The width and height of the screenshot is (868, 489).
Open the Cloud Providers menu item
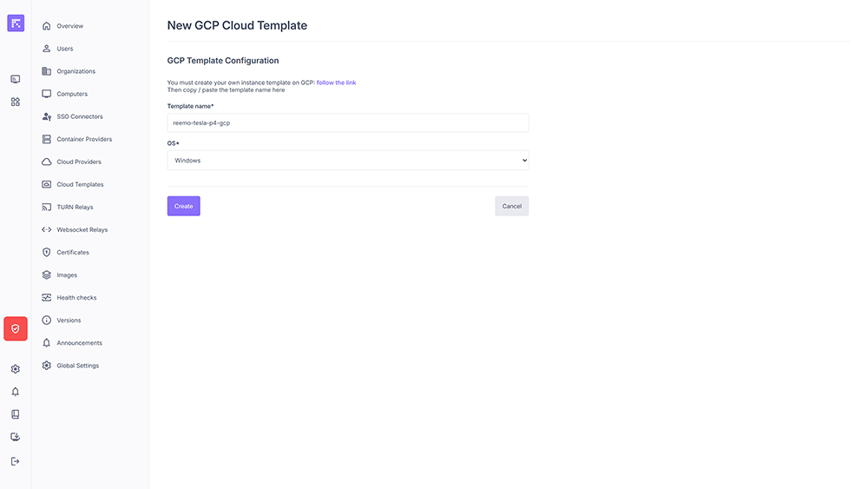(78, 162)
